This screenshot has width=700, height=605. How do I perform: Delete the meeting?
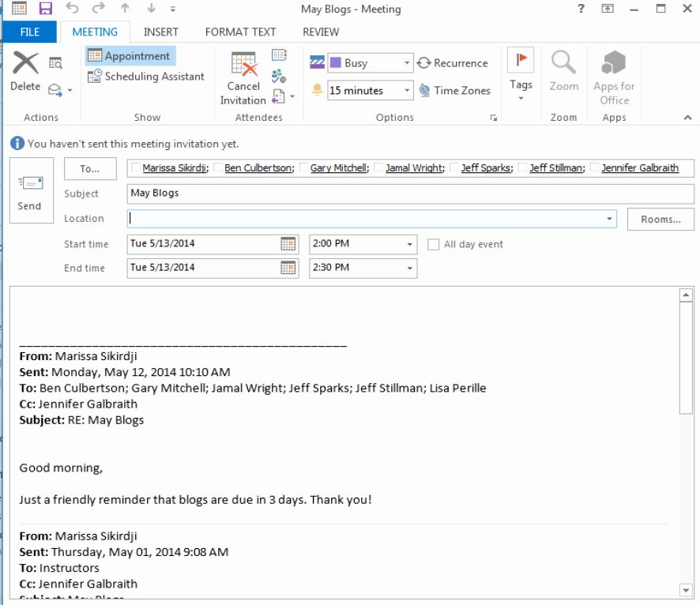click(25, 71)
